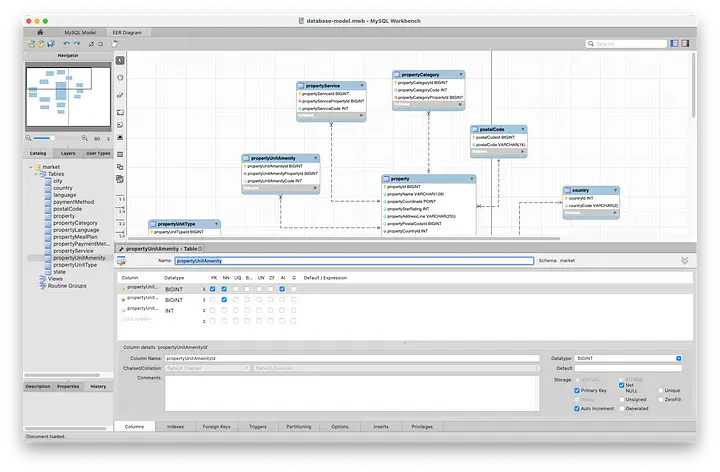Open the Datatype BIGINT dropdown

tap(679, 358)
